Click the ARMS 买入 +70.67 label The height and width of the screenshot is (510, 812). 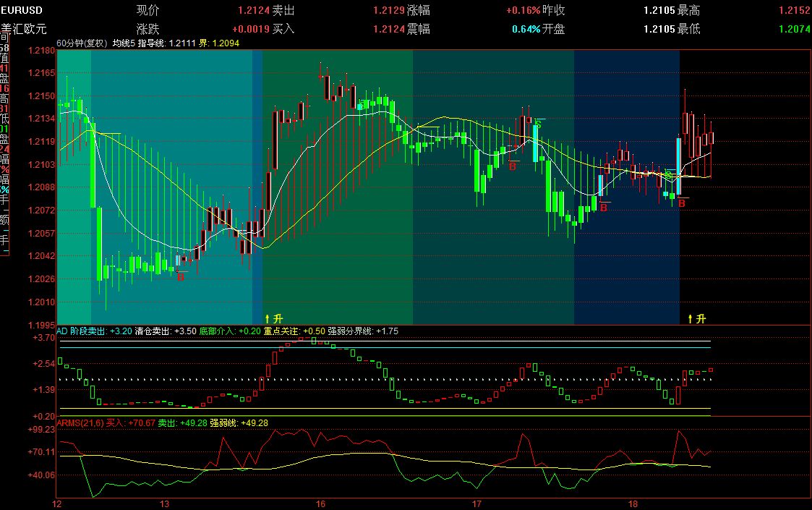click(130, 423)
